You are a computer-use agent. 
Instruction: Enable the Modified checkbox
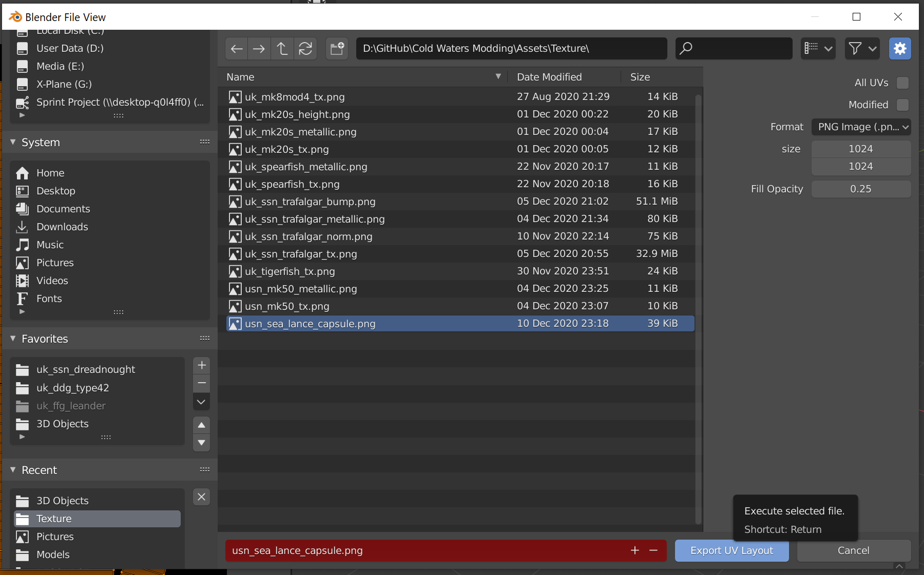[x=902, y=105]
